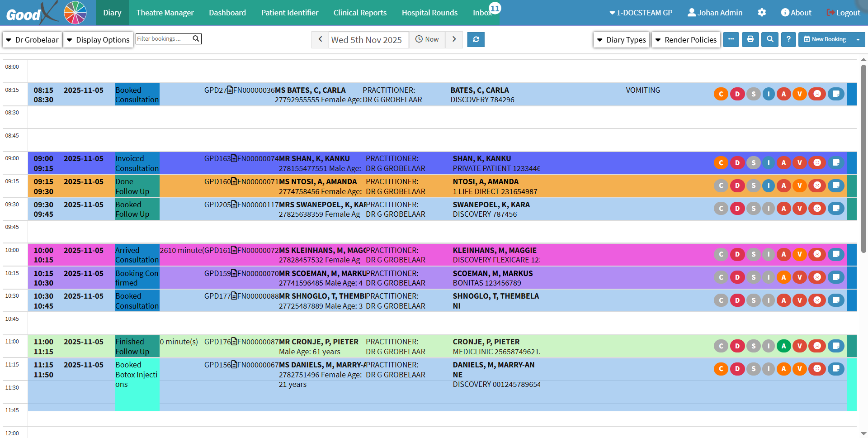
Task: Click sad face icon on Kanku Shan booking
Action: coord(817,163)
